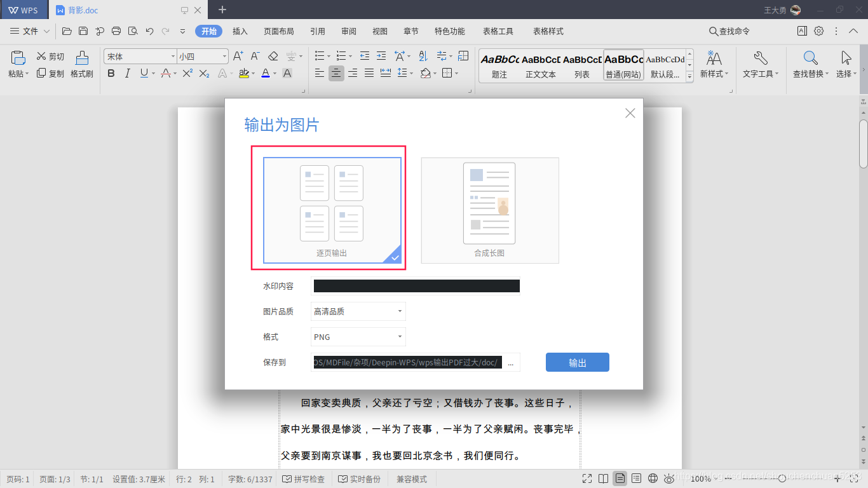Undo the last action
Viewport: 868px width, 488px height.
point(149,31)
